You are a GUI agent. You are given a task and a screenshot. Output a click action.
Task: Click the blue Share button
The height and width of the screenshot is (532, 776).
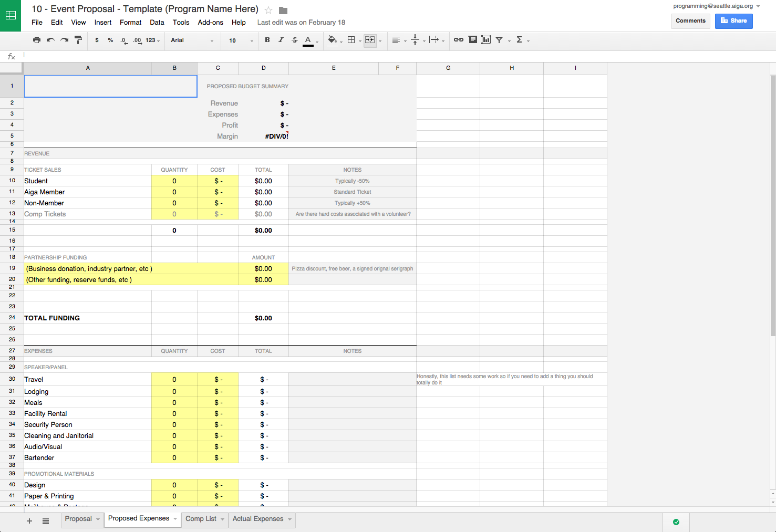[x=733, y=21]
